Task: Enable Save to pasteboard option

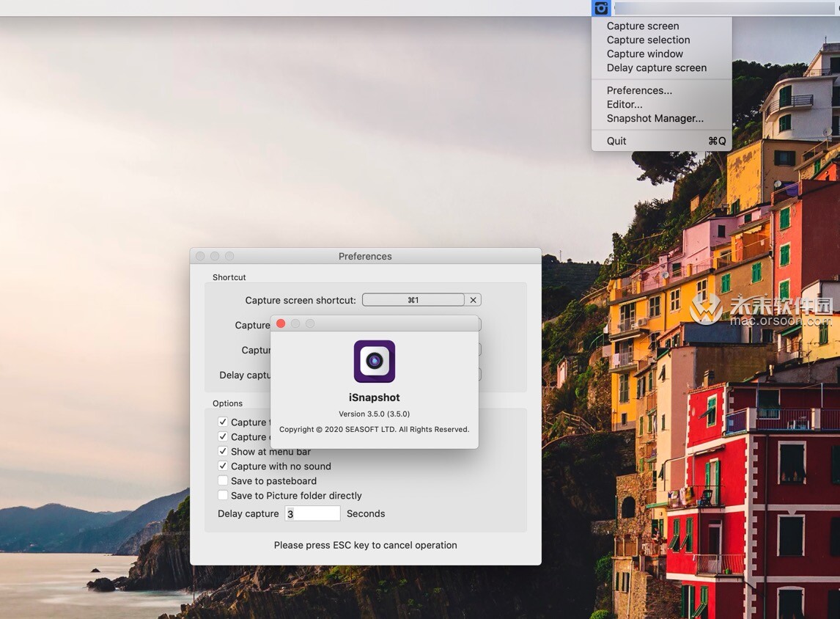Action: tap(223, 481)
